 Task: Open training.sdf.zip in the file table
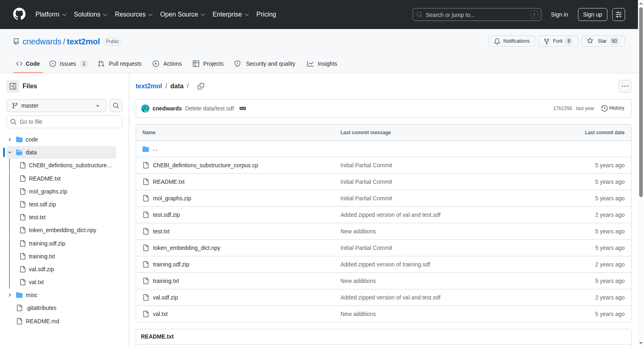[x=171, y=264]
